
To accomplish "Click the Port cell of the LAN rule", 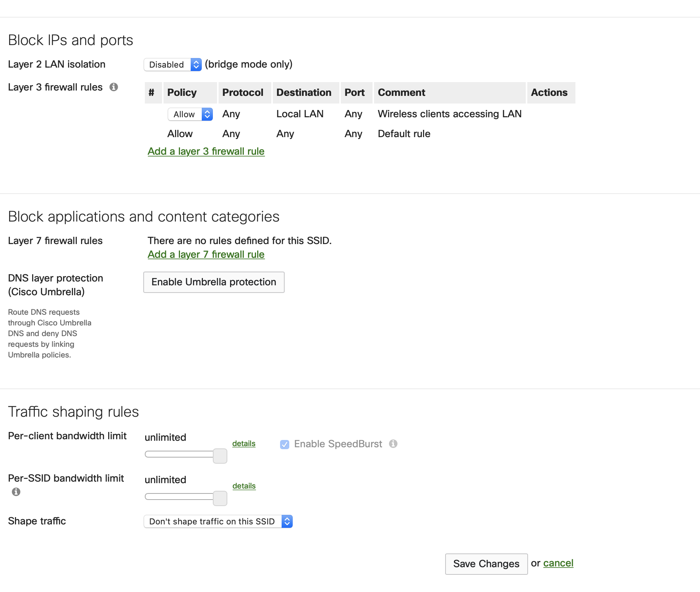I will click(353, 114).
